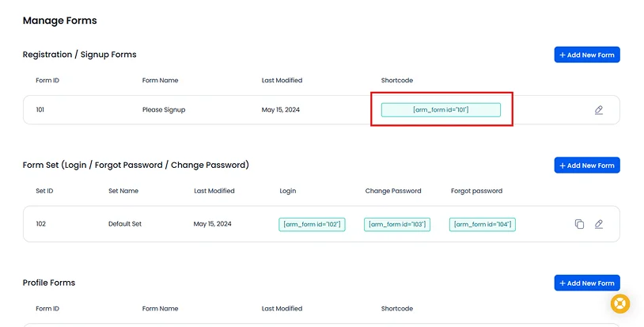Click the Manage Forms page heading
This screenshot has width=644, height=327.
pyautogui.click(x=60, y=21)
